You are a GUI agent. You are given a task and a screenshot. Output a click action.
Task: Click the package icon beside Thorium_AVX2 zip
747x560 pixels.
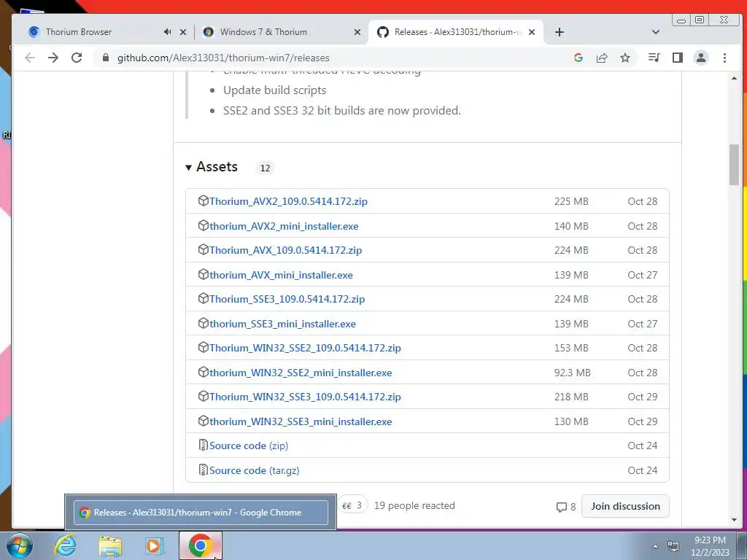pos(203,201)
